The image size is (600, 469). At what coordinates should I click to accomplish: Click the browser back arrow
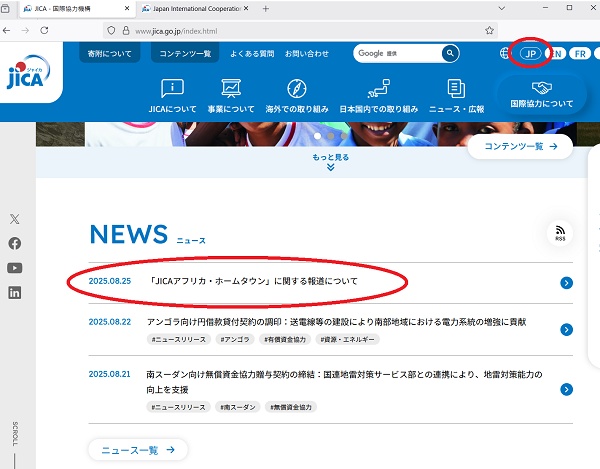click(x=7, y=31)
